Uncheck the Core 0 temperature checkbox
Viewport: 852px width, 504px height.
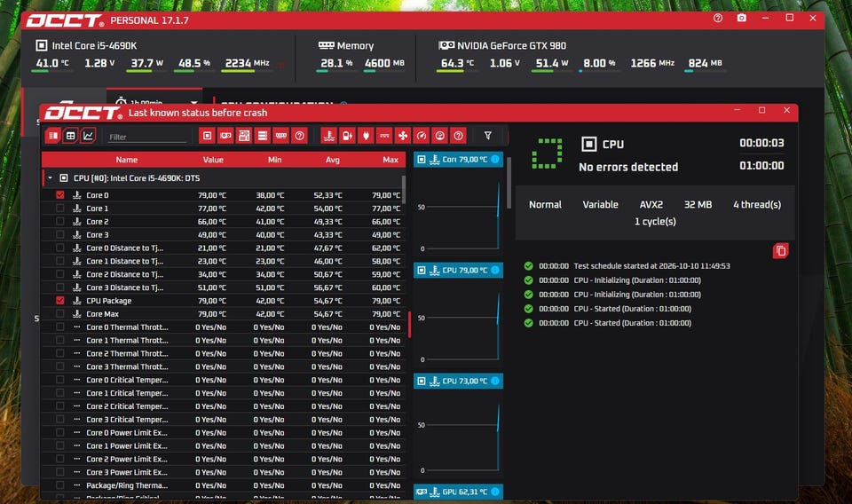(x=59, y=195)
